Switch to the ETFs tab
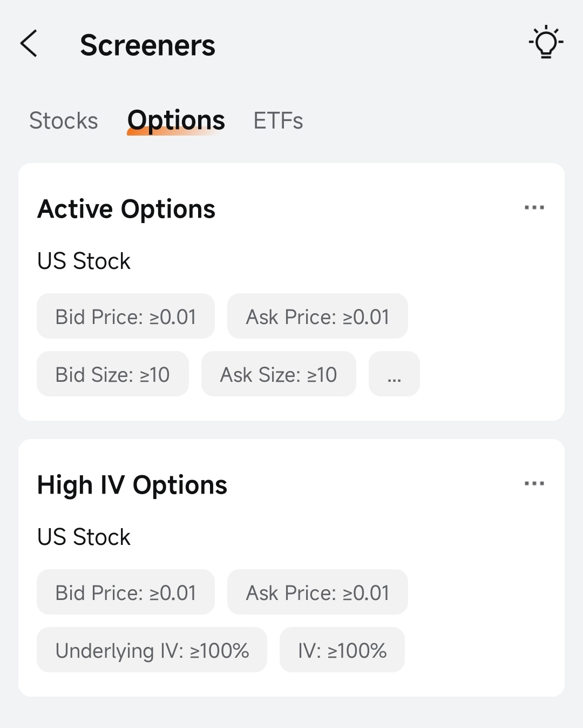Image resolution: width=583 pixels, height=728 pixels. pos(278,120)
